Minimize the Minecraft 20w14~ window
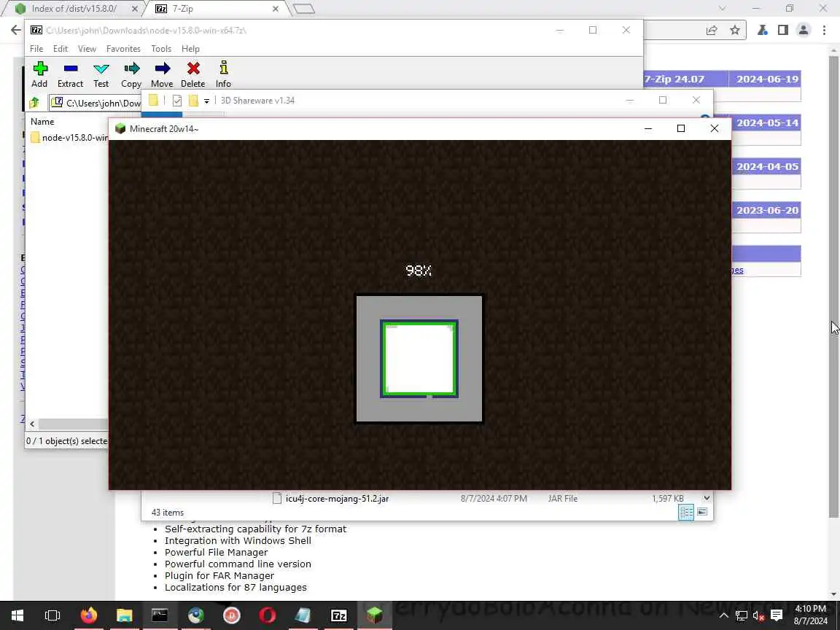 [x=647, y=128]
